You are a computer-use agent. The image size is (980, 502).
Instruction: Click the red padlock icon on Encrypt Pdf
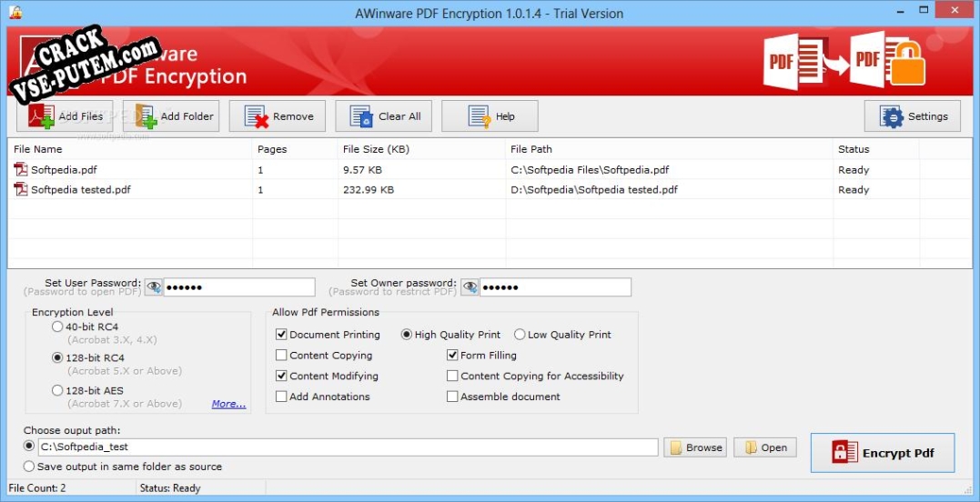pos(844,452)
